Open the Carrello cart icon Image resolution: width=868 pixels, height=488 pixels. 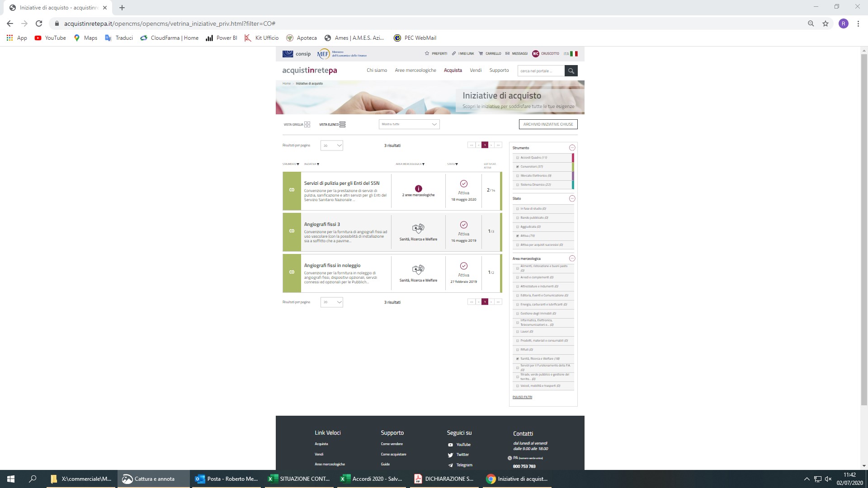pyautogui.click(x=481, y=54)
